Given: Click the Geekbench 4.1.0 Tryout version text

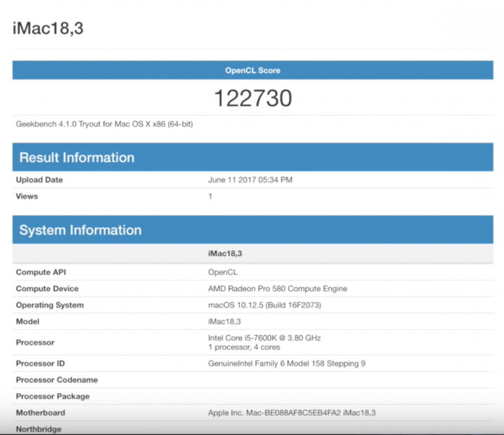Looking at the screenshot, I should coord(104,124).
